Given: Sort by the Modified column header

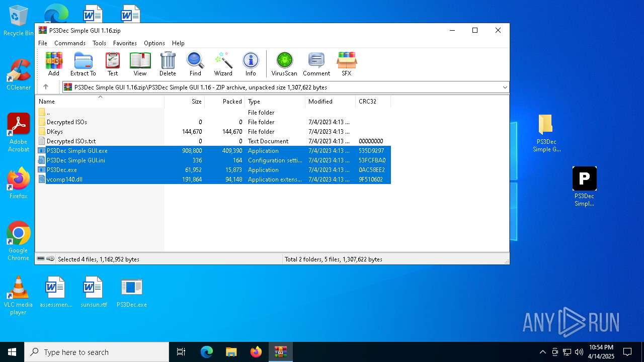Looking at the screenshot, I should tap(331, 101).
